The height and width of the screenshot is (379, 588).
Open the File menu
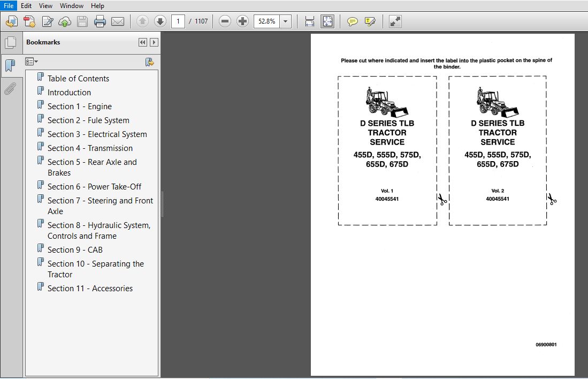8,6
